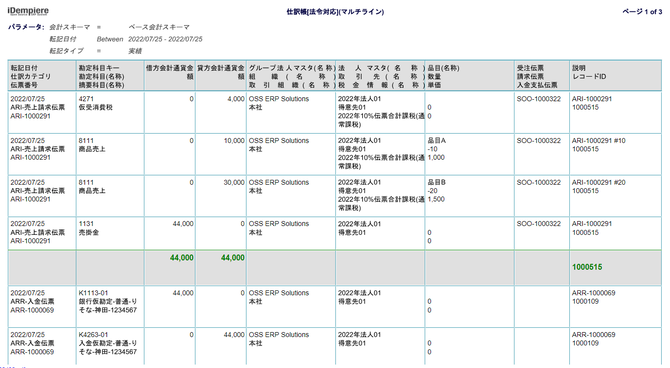Click ARR-入金伝票 in the K1113-01 row

click(32, 302)
